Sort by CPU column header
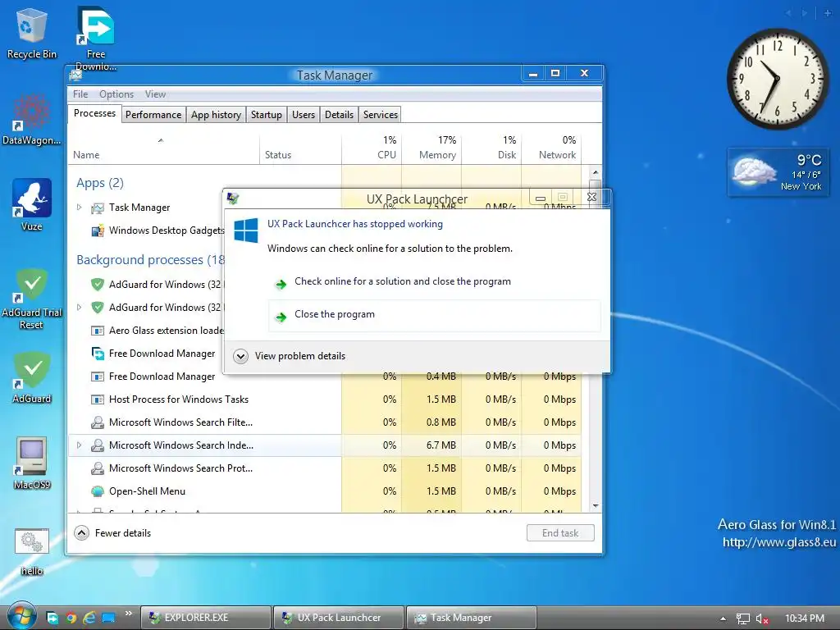This screenshot has width=840, height=630. coord(372,148)
